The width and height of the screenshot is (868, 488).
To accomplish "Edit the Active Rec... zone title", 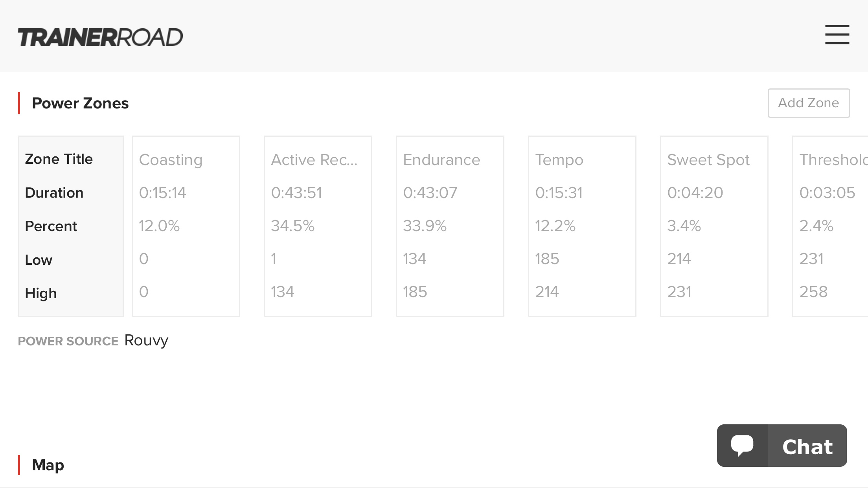I will pyautogui.click(x=318, y=160).
